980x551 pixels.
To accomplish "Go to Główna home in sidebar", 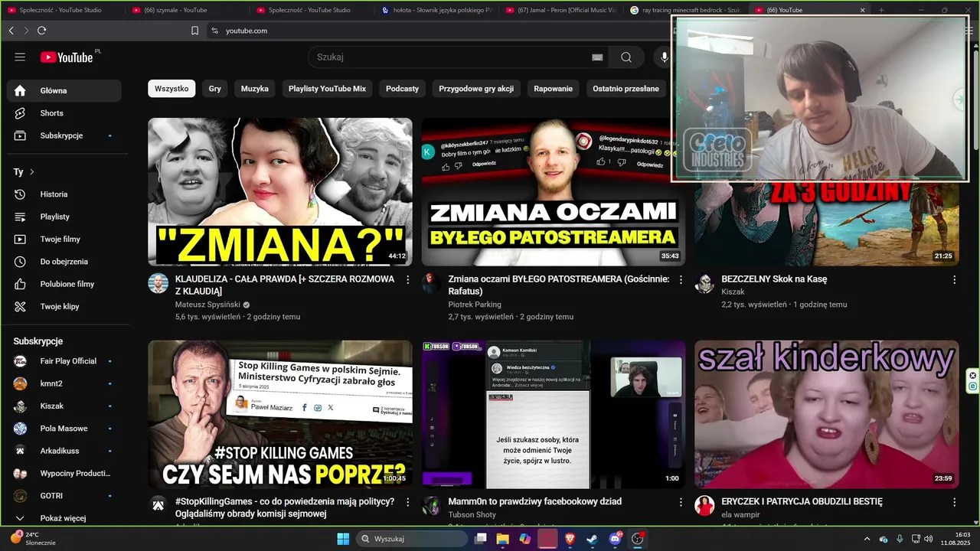I will point(64,90).
